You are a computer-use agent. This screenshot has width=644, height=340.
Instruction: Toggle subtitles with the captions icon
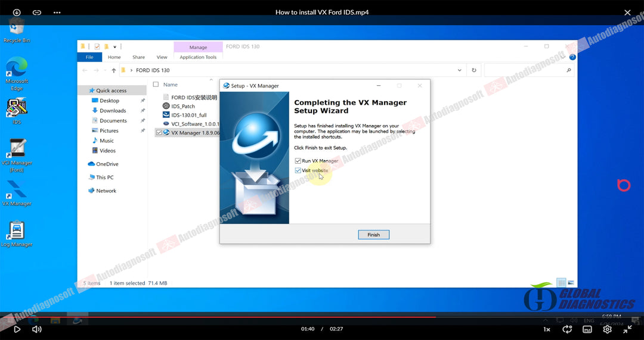[x=587, y=329]
